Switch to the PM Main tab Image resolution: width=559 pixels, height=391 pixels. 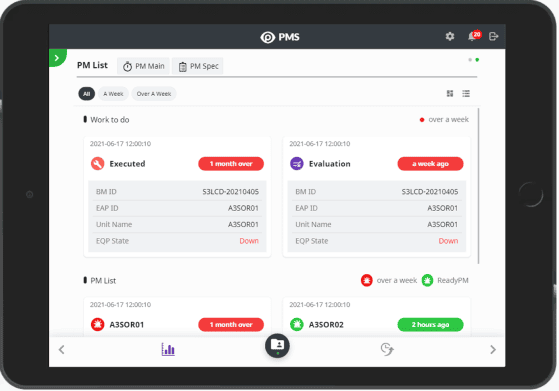pos(144,66)
